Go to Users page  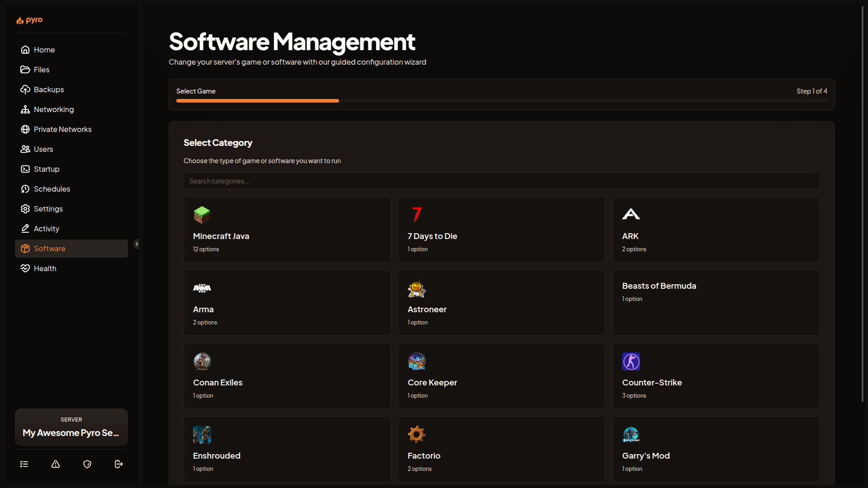(71, 149)
